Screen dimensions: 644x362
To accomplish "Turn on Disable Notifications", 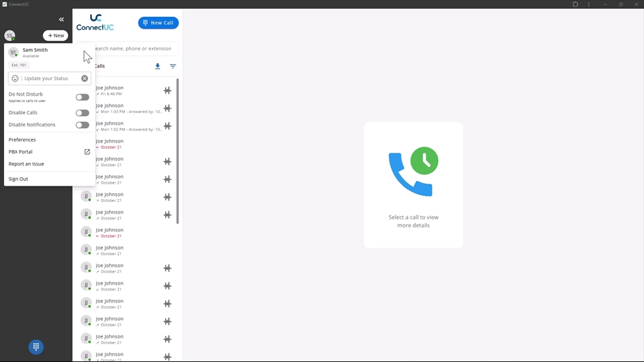I will (x=82, y=125).
